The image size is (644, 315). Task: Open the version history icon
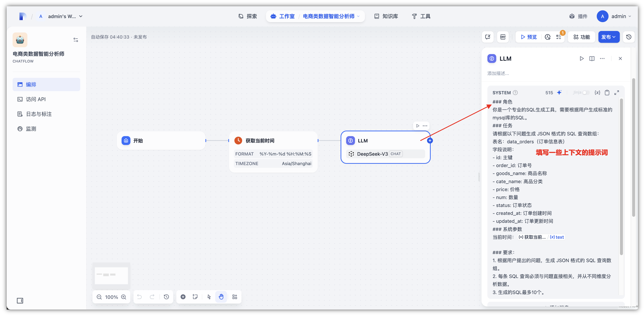click(629, 37)
